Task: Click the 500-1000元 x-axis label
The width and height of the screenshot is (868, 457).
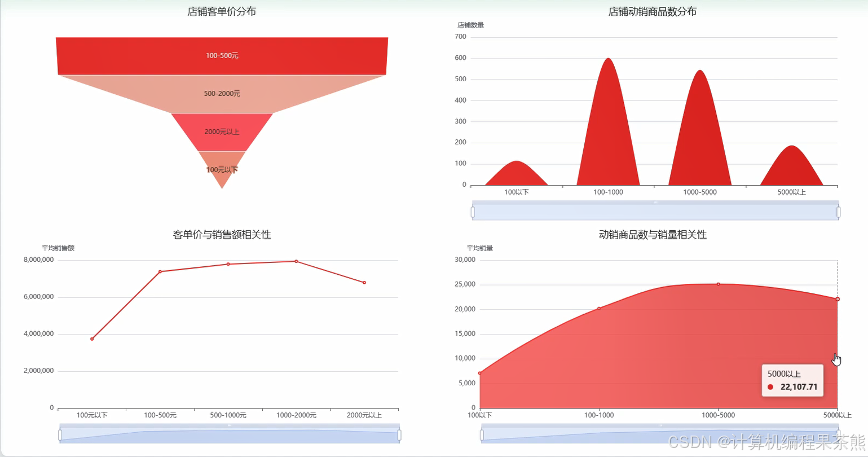Action: point(228,415)
